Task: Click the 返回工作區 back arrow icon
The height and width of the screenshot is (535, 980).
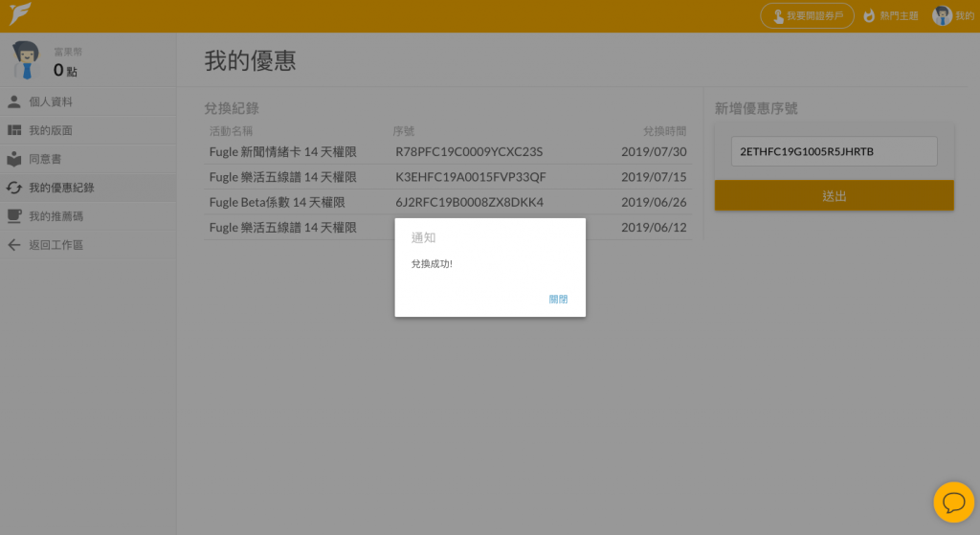Action: tap(13, 245)
